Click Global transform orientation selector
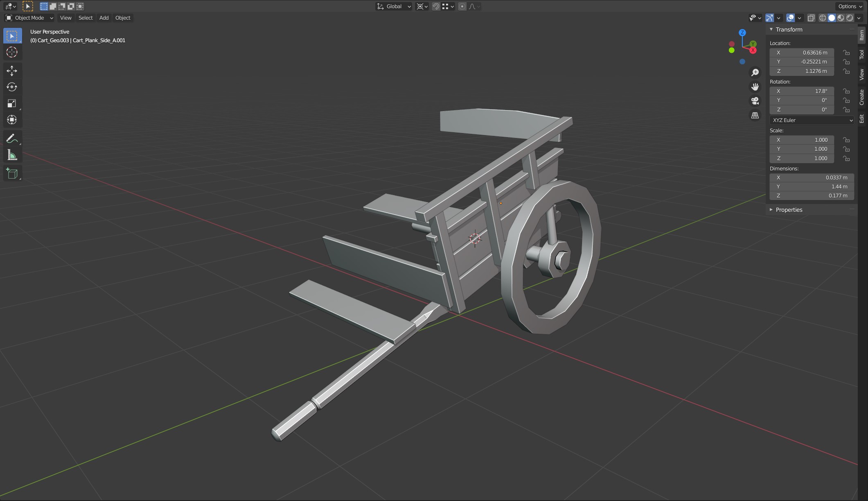 tap(394, 6)
